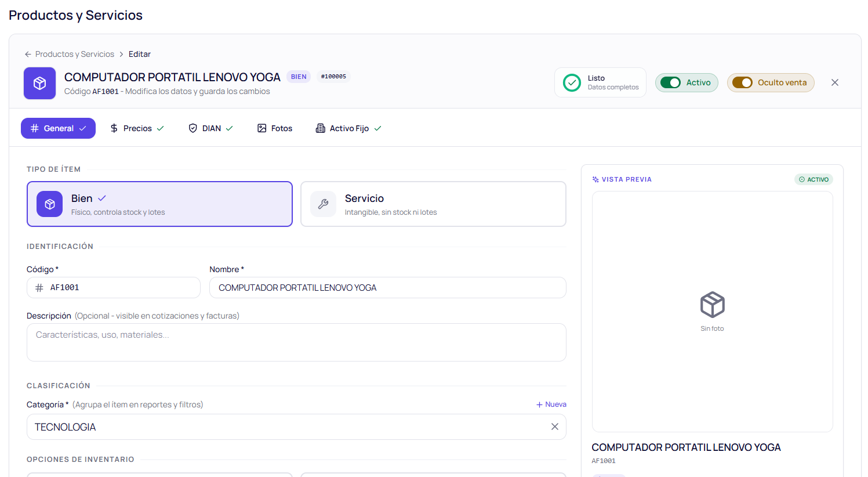Open the DIAN tab
The image size is (868, 477).
point(211,128)
